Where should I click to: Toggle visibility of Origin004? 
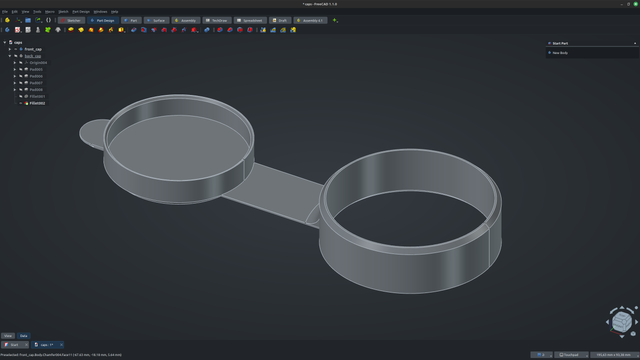point(21,62)
